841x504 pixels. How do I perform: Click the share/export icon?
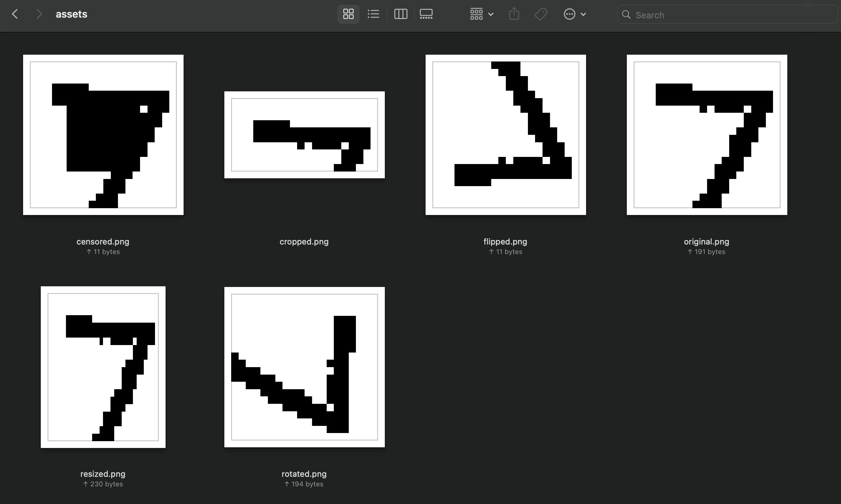(514, 14)
